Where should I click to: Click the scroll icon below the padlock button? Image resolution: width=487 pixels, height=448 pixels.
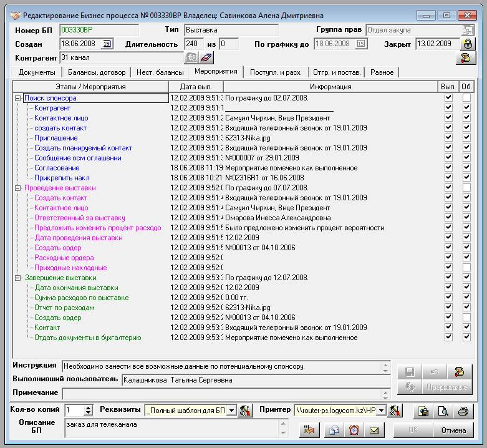pyautogui.click(x=465, y=58)
